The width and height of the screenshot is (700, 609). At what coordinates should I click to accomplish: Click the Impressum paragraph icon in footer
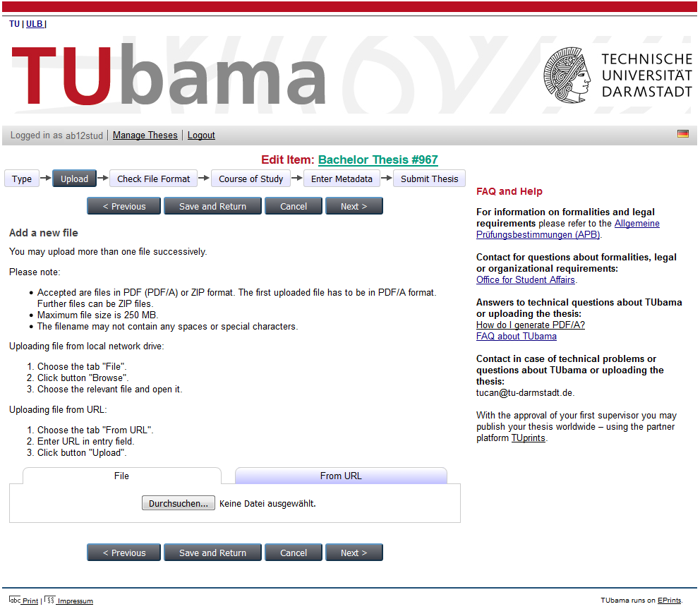[x=49, y=600]
